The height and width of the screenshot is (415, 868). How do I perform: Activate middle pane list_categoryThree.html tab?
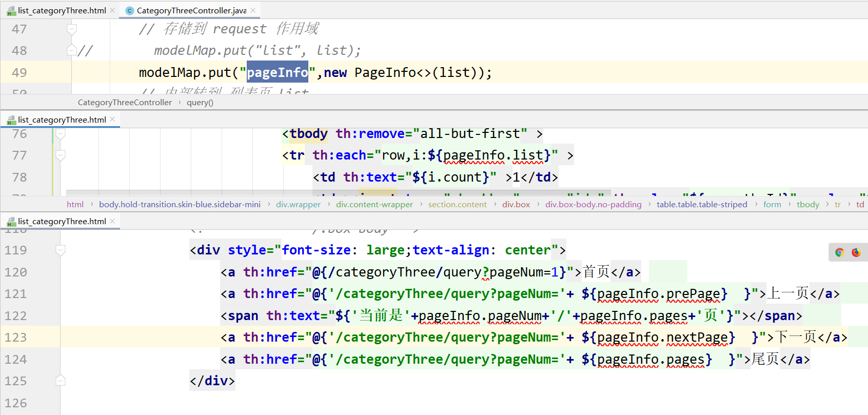(62, 120)
